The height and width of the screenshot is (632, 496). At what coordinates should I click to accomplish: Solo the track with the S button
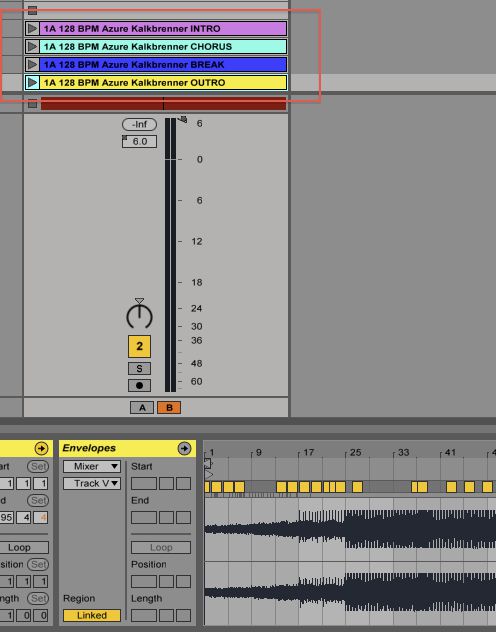139,368
